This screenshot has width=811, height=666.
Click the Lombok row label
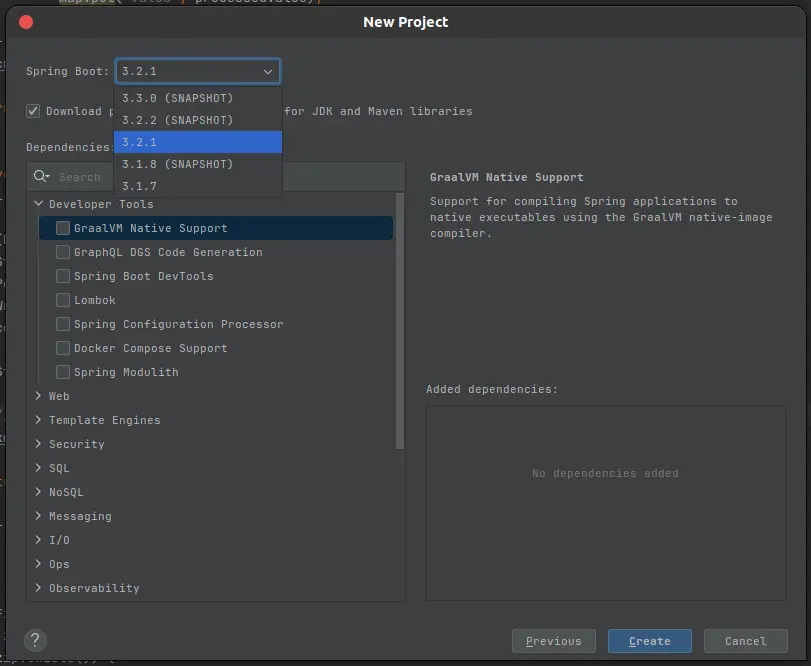[95, 300]
